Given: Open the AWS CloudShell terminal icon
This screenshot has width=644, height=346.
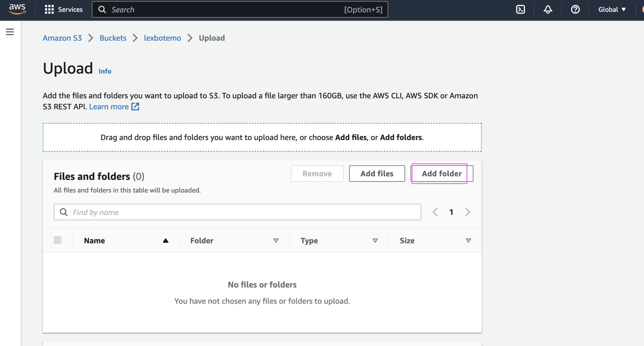Looking at the screenshot, I should click(x=520, y=9).
